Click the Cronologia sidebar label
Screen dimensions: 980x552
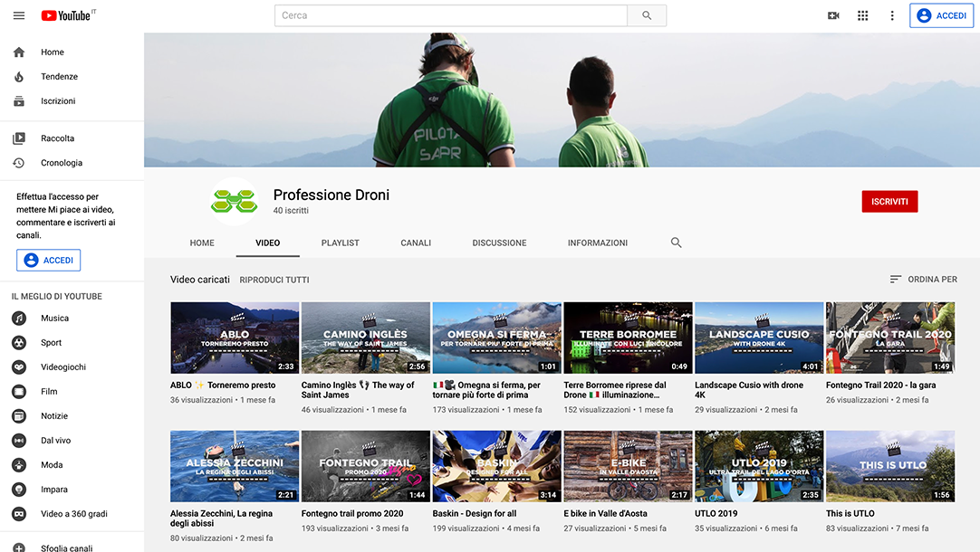click(62, 162)
